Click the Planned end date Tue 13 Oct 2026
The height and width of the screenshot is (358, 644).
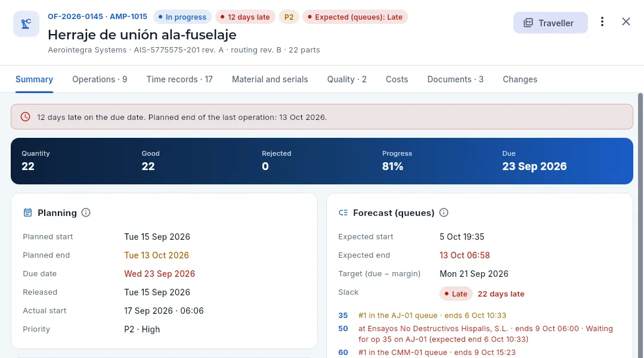tap(156, 255)
